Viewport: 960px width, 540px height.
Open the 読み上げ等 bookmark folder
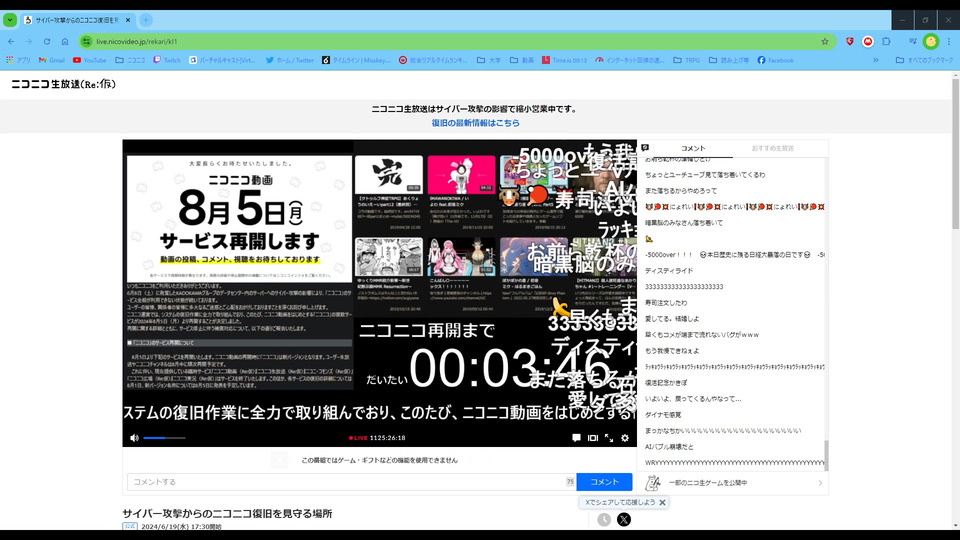(729, 60)
